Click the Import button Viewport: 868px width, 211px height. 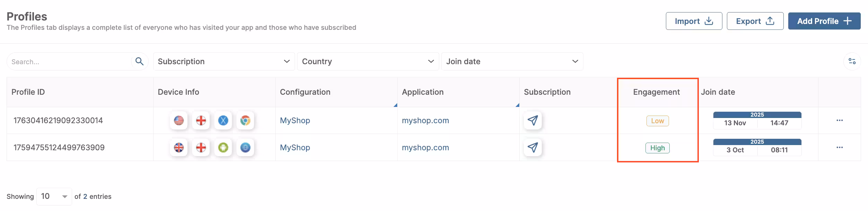coord(694,21)
